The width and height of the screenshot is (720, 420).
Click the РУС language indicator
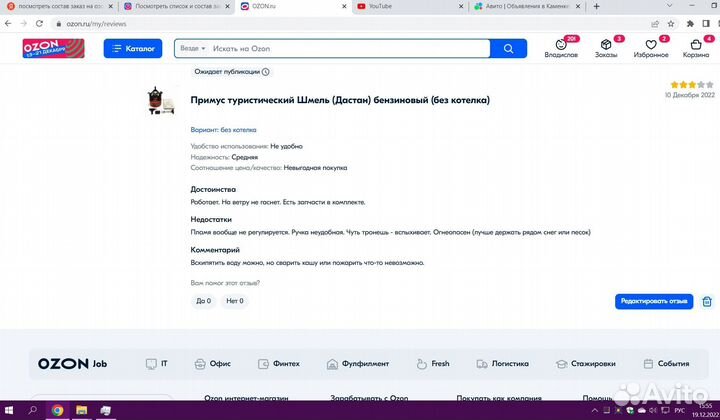point(680,410)
